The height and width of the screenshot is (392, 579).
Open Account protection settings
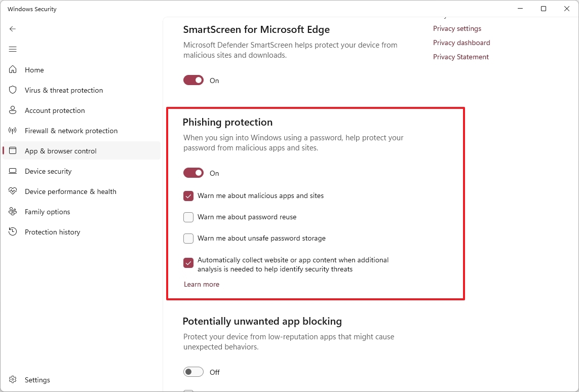55,110
